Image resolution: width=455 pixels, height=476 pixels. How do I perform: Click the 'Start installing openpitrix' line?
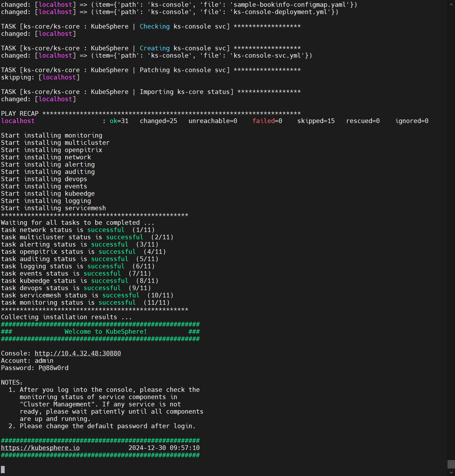click(x=52, y=150)
